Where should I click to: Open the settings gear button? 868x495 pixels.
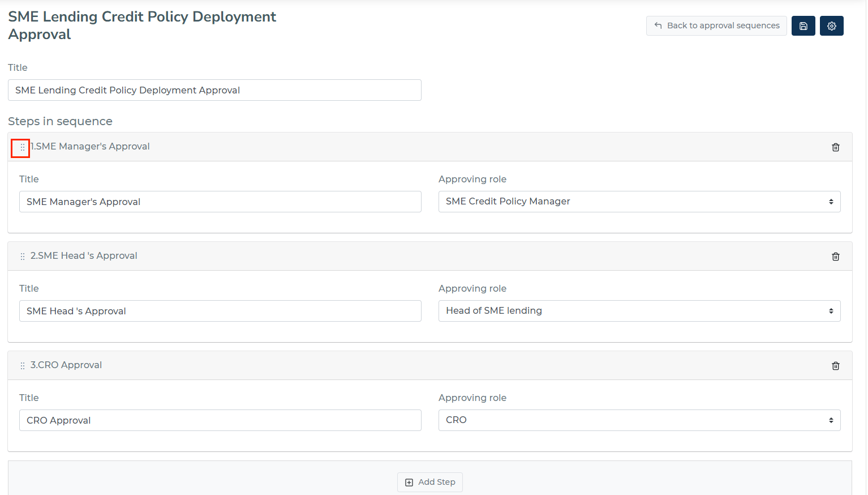click(831, 25)
